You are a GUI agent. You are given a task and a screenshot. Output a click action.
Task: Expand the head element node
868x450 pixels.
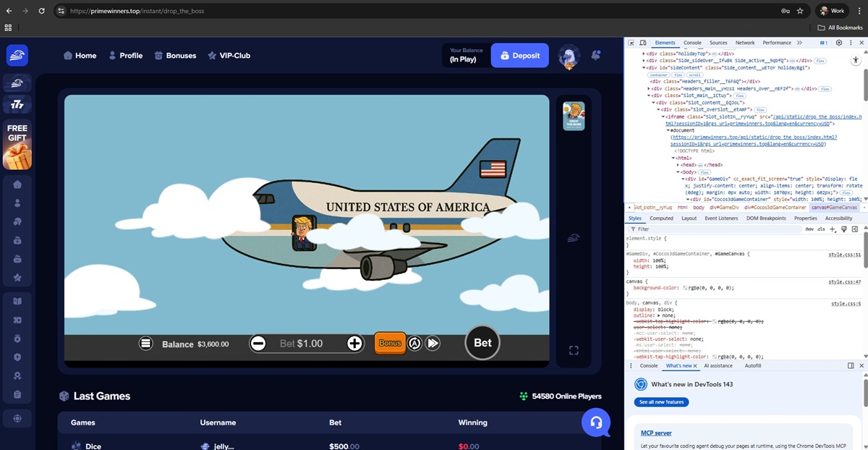pyautogui.click(x=678, y=165)
